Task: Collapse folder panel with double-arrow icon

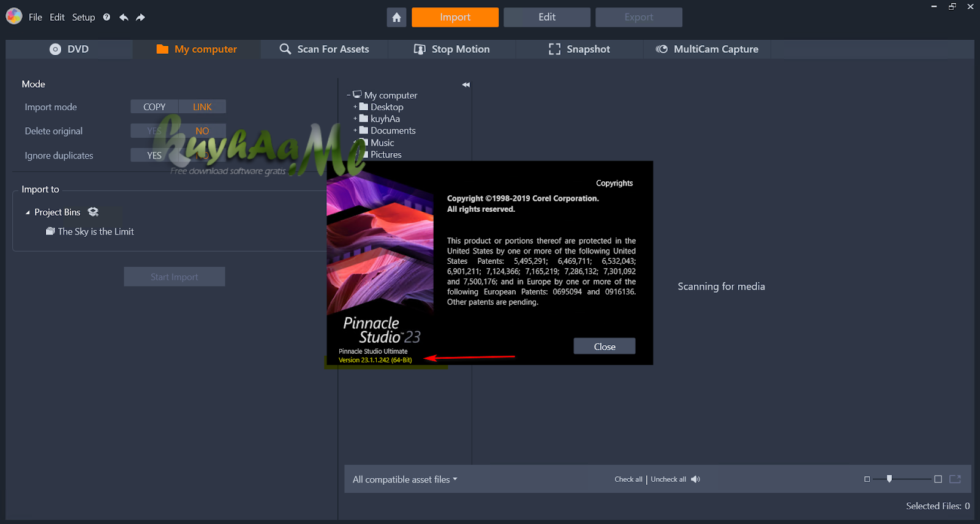Action: coord(466,84)
